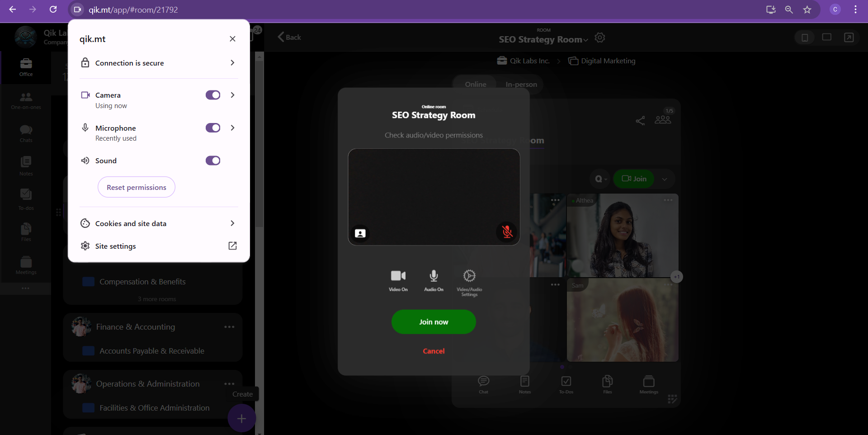Cancel joining the SEO Strategy Room
Viewport: 868px width, 435px height.
(434, 351)
